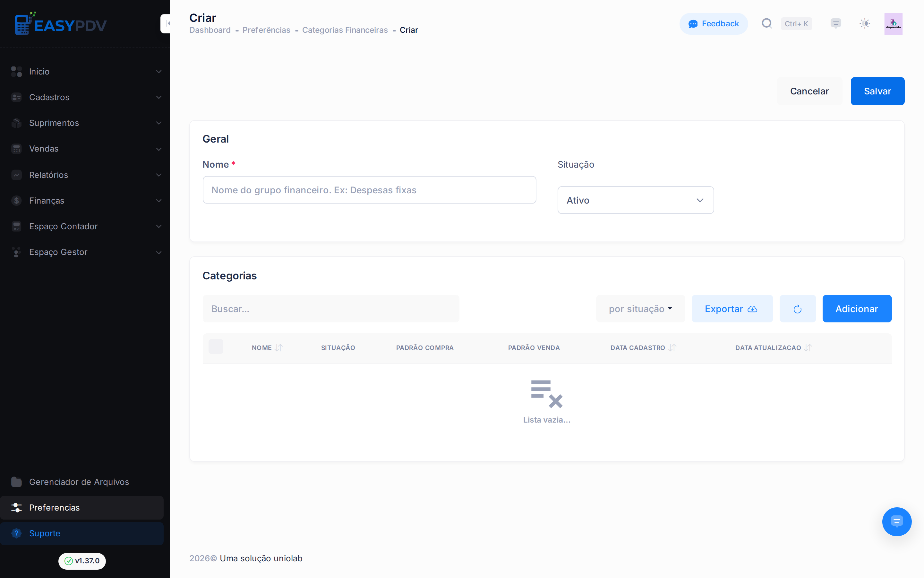The image size is (924, 578).
Task: Click the Início dashboard icon
Action: tap(16, 72)
